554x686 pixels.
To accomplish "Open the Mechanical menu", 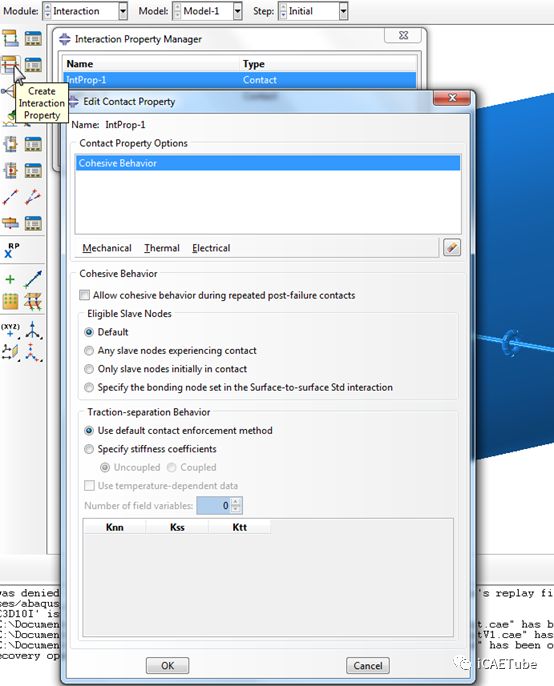I will 107,248.
